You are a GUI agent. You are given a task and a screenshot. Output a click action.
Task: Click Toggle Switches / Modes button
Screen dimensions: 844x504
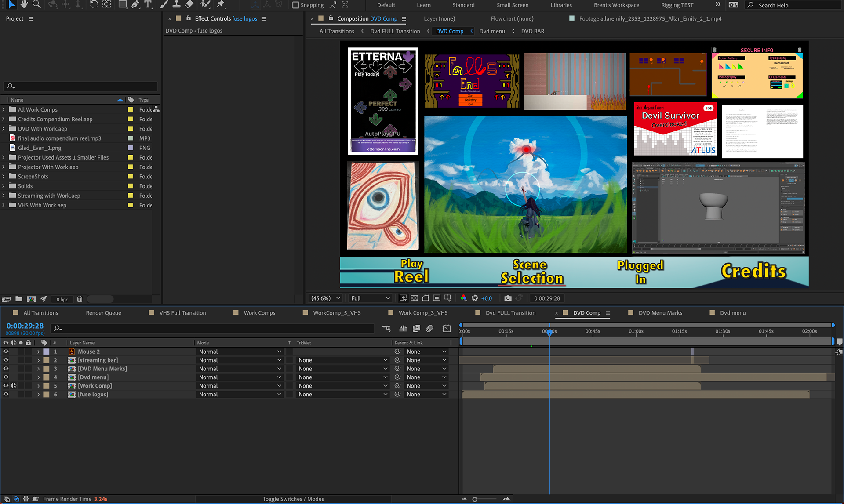pos(293,499)
